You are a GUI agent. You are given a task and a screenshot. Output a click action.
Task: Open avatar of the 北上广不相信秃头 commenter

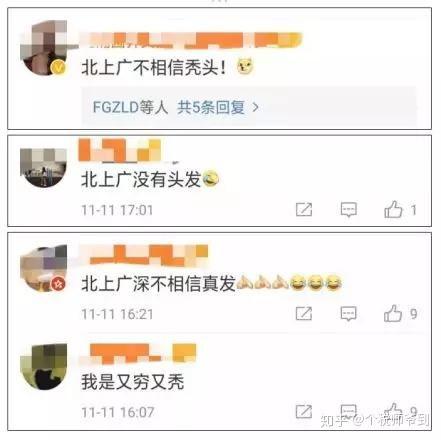44,48
